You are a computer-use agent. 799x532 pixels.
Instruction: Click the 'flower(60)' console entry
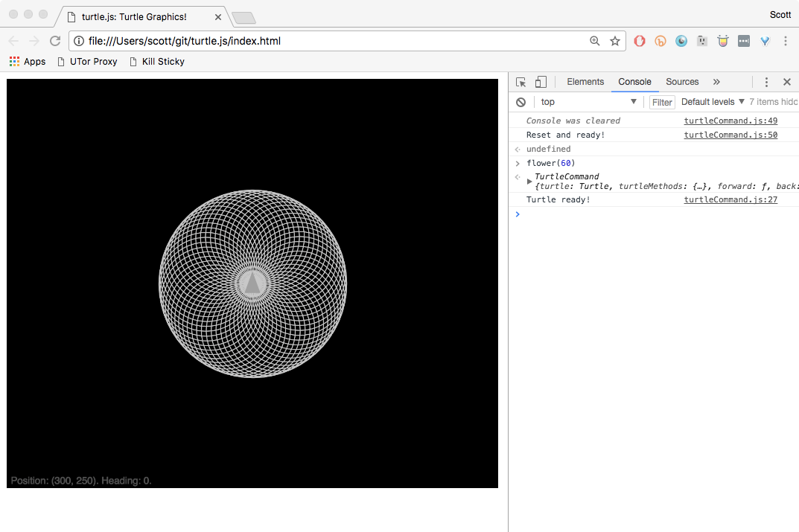550,163
